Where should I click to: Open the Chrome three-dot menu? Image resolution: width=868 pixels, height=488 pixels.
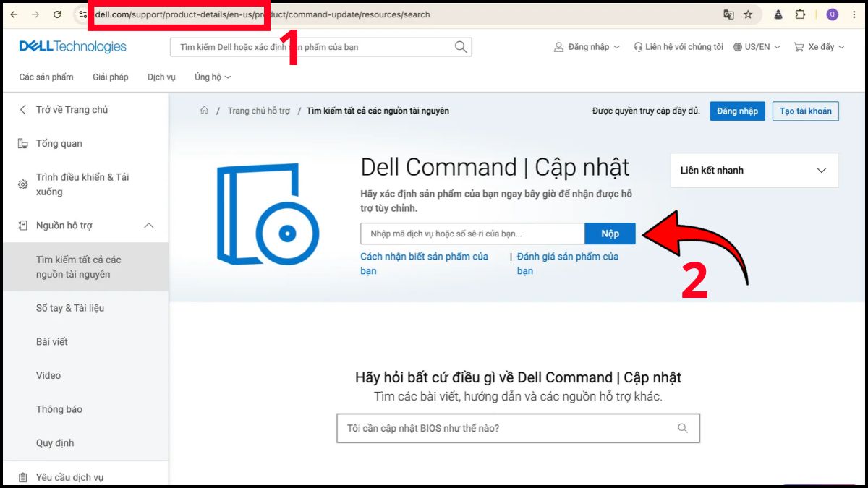click(853, 14)
